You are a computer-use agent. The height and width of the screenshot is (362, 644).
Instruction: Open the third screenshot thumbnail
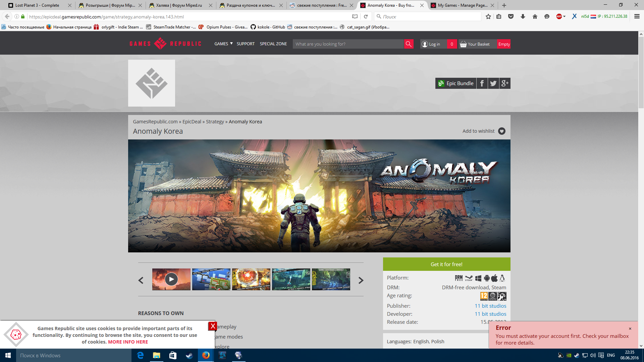251,279
